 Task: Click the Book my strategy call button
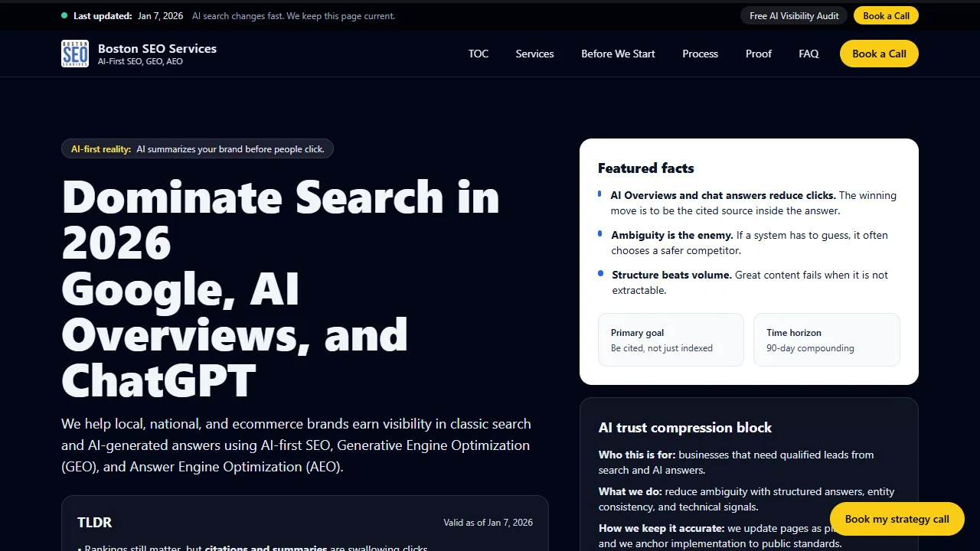click(x=897, y=519)
